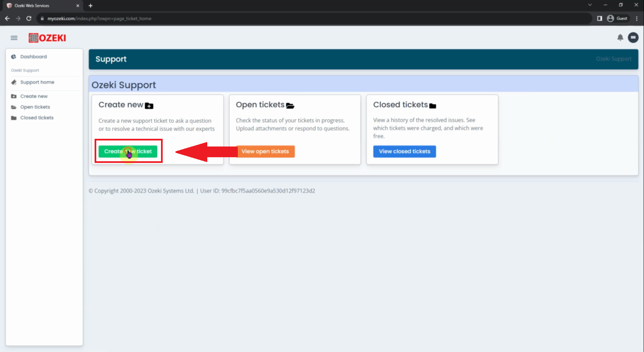Close the Ozeki Web Services tab
This screenshot has width=644, height=352.
pyautogui.click(x=77, y=6)
